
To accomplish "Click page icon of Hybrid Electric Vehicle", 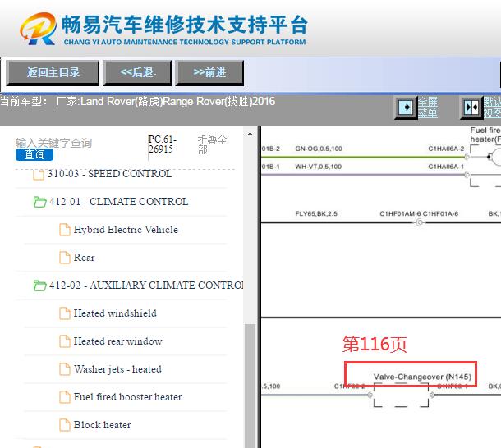I will [65, 230].
